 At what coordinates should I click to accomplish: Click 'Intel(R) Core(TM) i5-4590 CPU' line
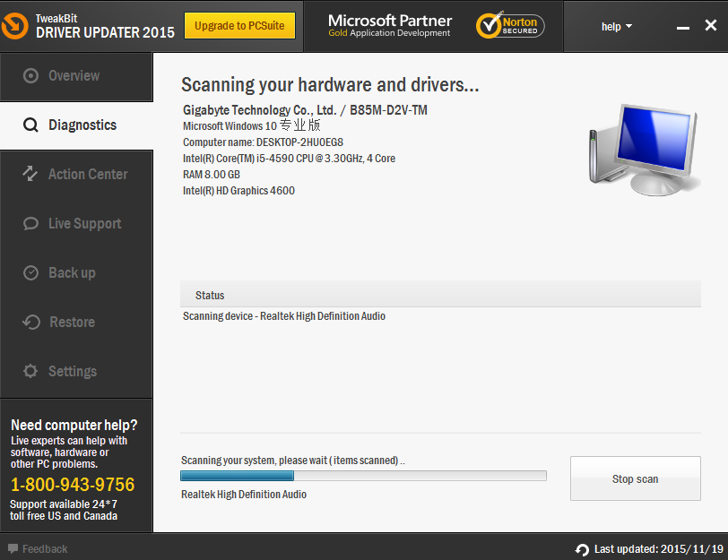coord(289,159)
